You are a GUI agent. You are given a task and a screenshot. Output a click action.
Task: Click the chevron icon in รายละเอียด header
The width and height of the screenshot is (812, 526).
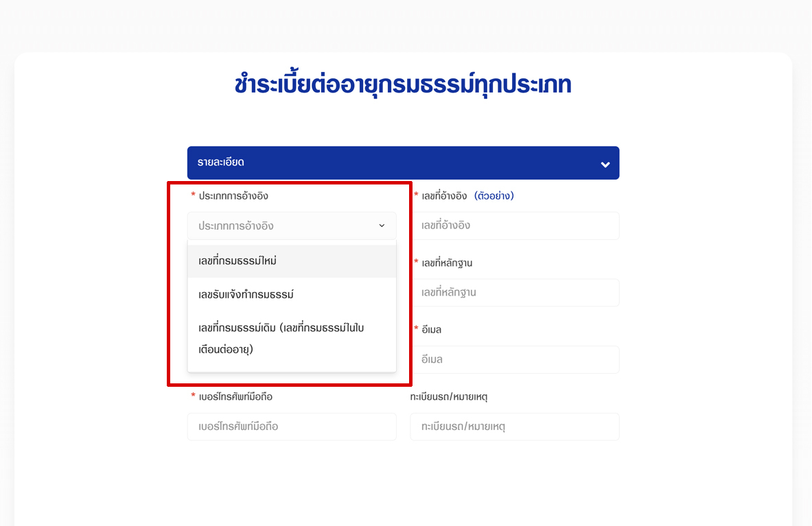click(605, 164)
